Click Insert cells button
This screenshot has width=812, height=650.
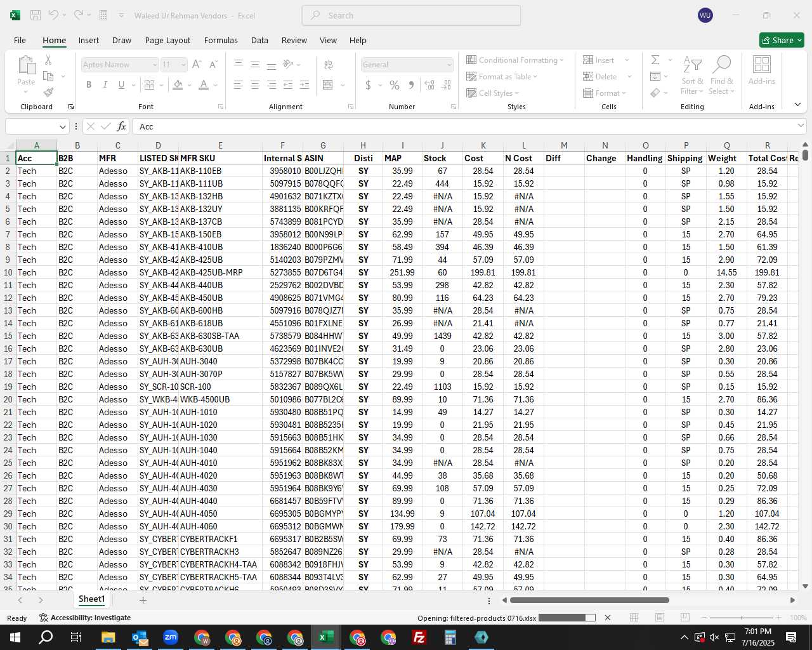(x=599, y=60)
